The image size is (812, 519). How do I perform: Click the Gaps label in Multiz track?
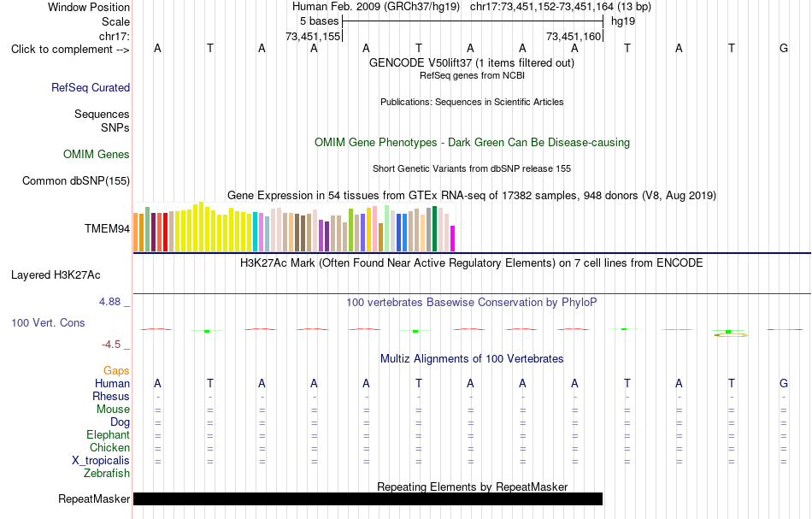pos(116,371)
